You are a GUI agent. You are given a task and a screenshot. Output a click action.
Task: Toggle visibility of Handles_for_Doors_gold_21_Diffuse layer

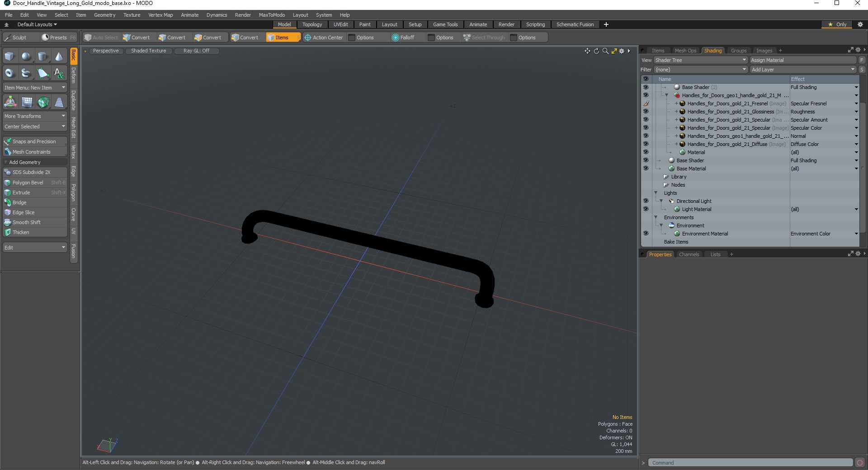[x=646, y=144]
